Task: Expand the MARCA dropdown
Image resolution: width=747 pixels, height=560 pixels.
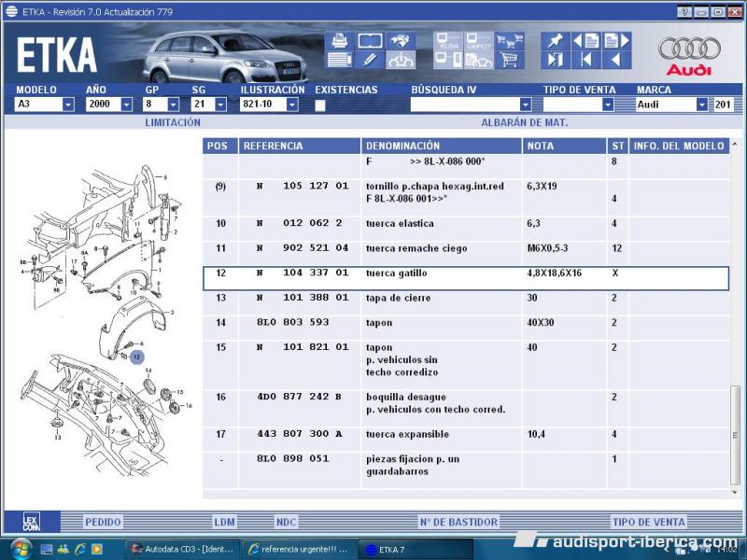Action: pos(702,105)
